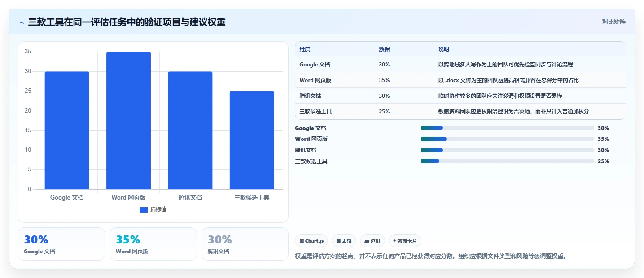Click the Google 文档 bar in the chart
Viewport: 644px width, 278px height.
click(x=67, y=130)
